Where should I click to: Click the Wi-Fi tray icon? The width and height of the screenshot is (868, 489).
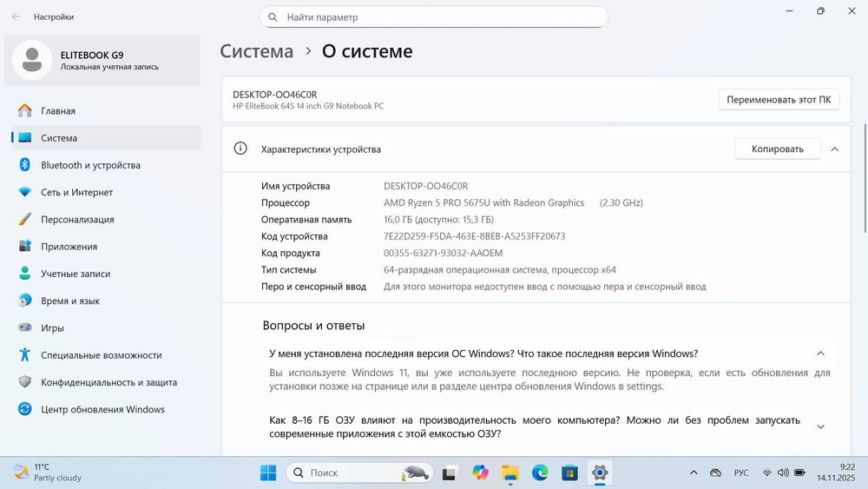coord(766,472)
